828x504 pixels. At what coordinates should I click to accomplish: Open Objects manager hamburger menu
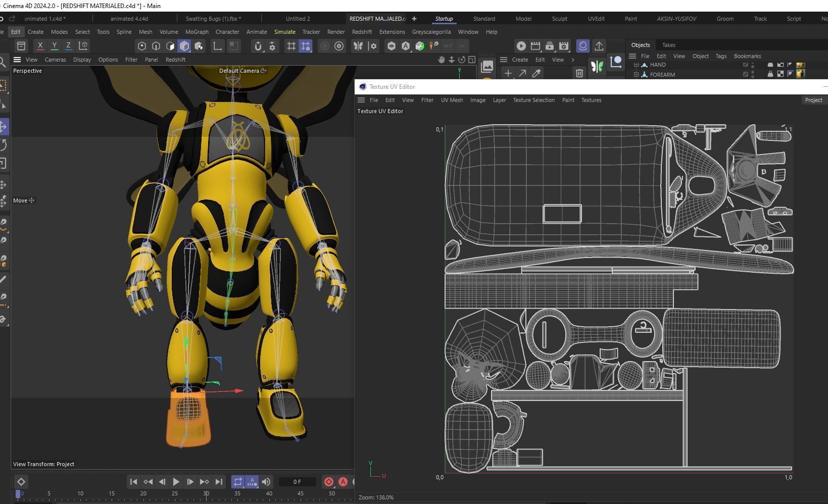[x=632, y=56]
